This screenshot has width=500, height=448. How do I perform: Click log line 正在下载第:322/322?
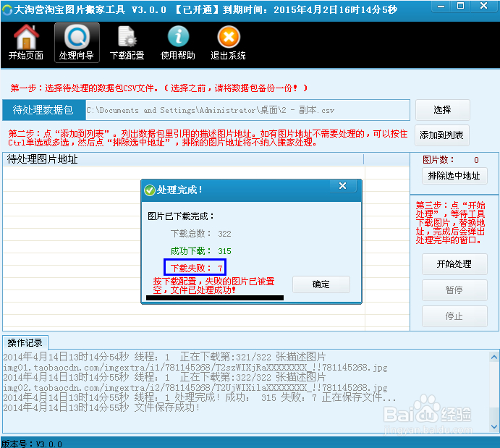pyautogui.click(x=164, y=377)
